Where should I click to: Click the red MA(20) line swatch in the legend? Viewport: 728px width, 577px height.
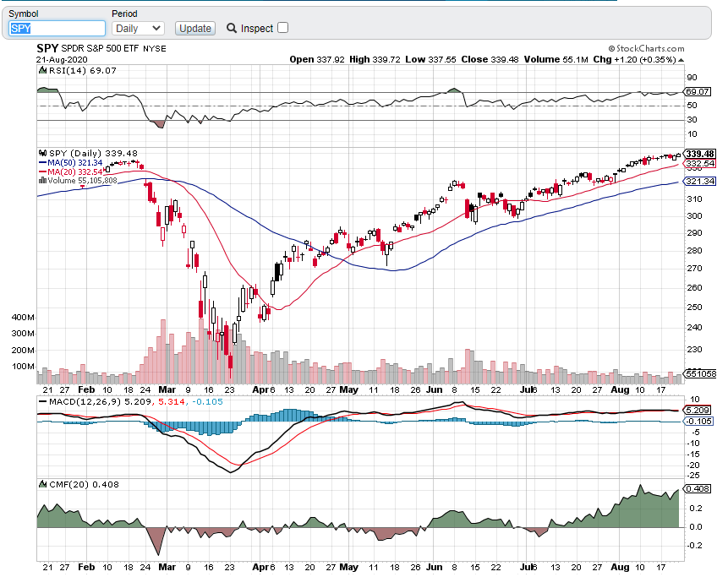[43, 172]
